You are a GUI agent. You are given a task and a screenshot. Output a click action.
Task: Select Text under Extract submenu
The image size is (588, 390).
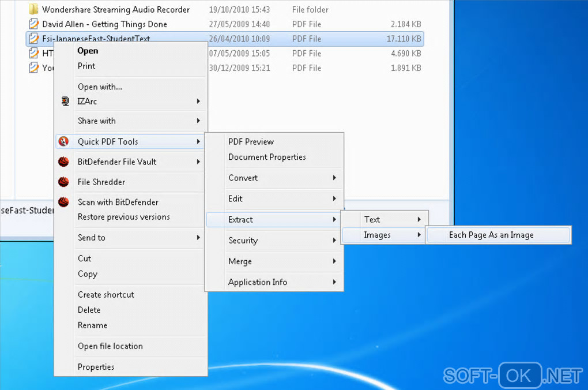coord(372,220)
